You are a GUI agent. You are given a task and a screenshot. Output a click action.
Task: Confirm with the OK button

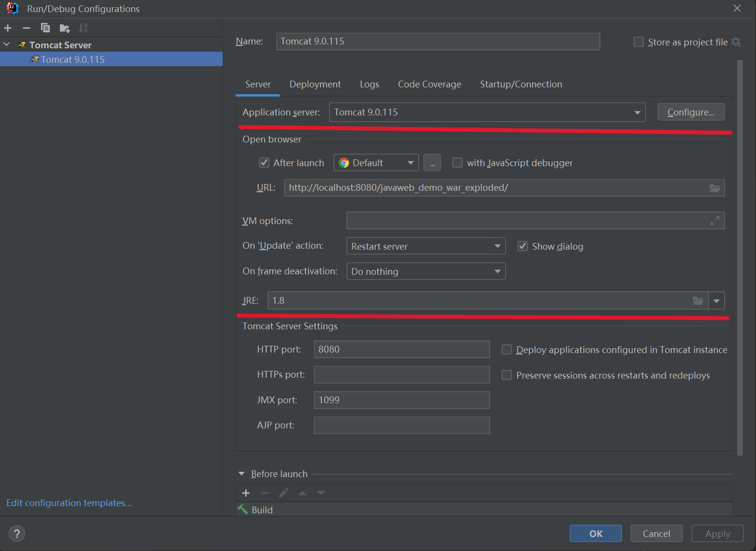[x=596, y=534]
